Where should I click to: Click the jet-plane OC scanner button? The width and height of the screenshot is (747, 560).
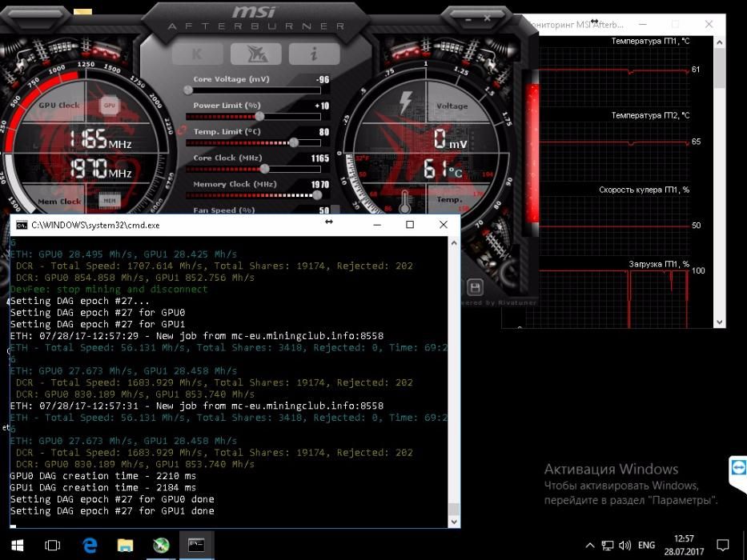pos(255,54)
